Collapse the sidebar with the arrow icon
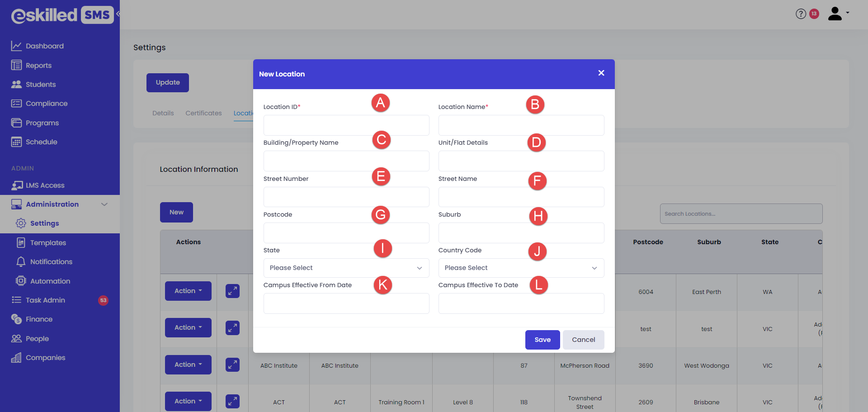Screen dimensions: 868x412 (118, 14)
